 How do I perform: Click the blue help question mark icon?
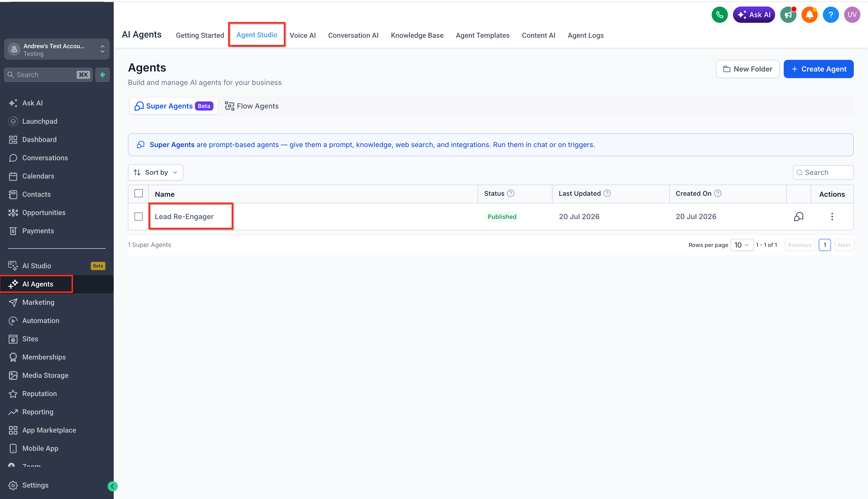[831, 15]
